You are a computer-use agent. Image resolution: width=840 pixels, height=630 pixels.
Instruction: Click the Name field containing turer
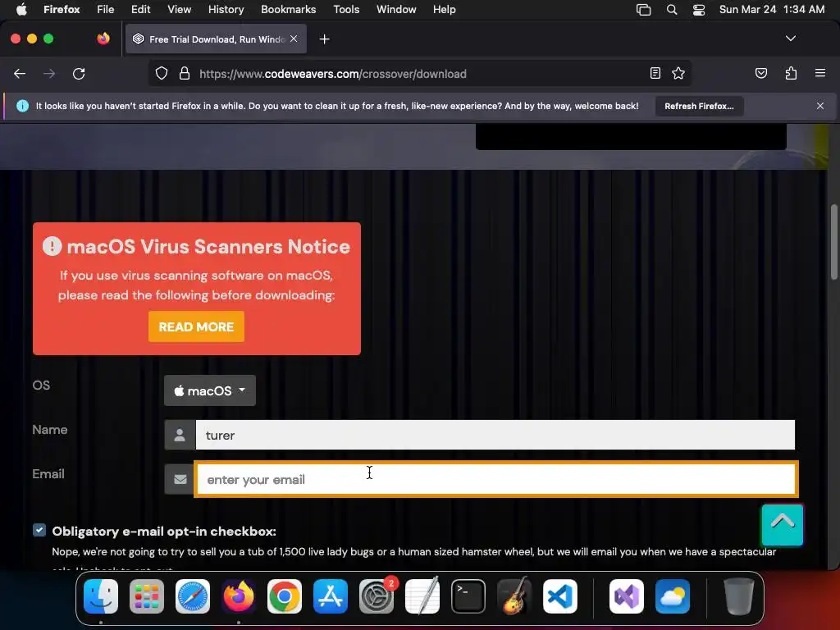click(495, 435)
